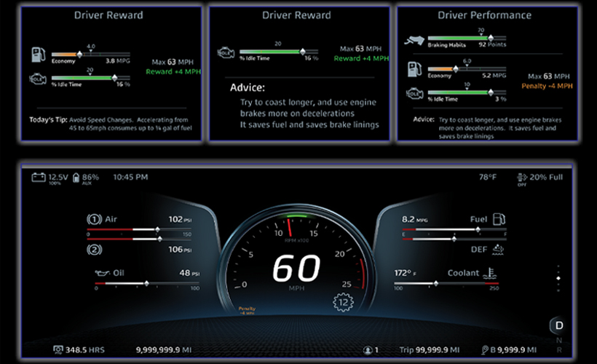Screen dimensions: 597x364
Task: Click the battery voltage icon showing 12.5V
Action: pos(38,178)
